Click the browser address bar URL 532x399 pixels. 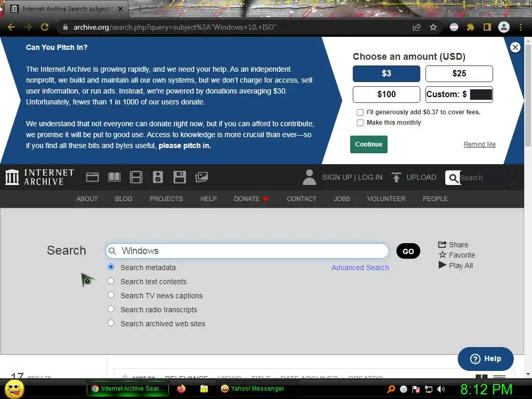pyautogui.click(x=175, y=27)
